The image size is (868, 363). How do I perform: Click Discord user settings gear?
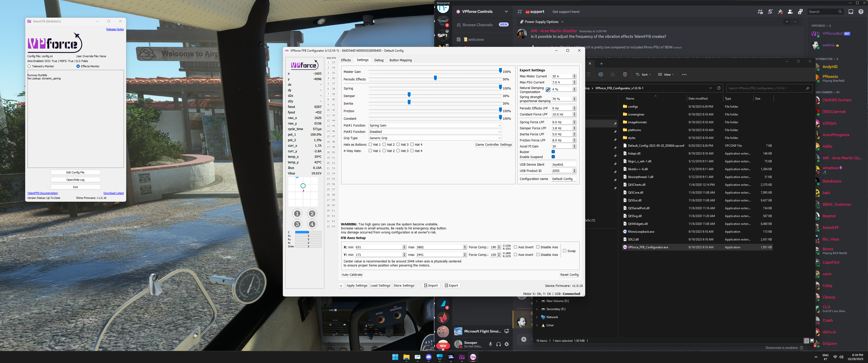[x=506, y=344]
